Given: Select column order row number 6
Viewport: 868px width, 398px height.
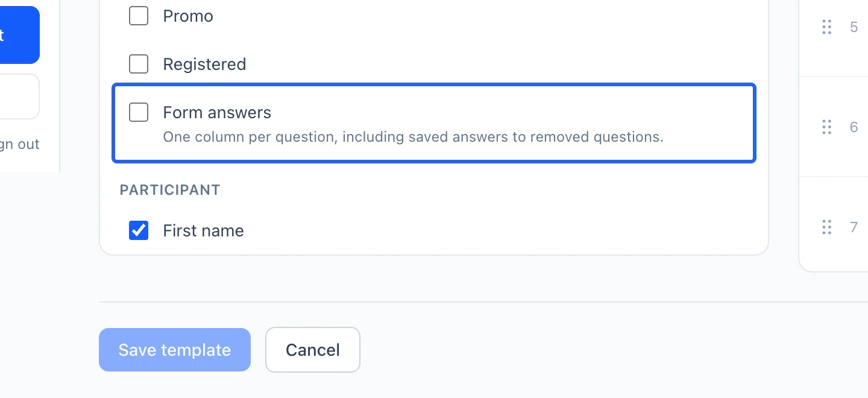Looking at the screenshot, I should 854,127.
